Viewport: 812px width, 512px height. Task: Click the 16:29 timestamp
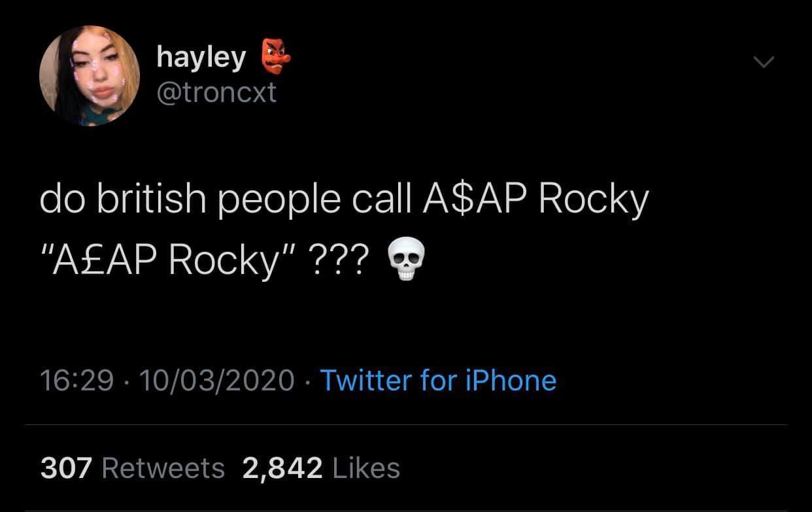coord(76,381)
